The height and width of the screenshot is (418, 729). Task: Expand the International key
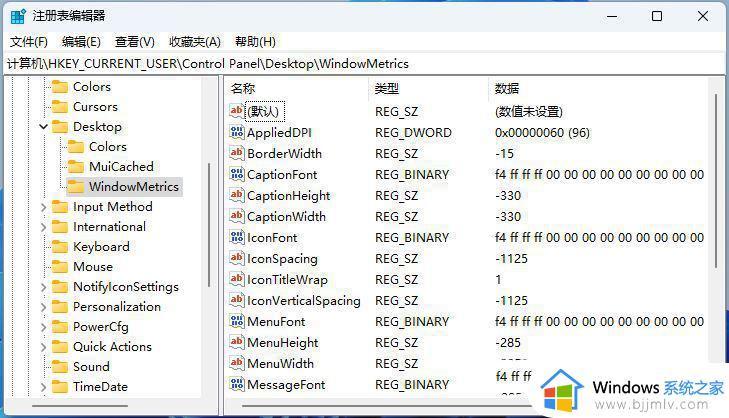43,227
